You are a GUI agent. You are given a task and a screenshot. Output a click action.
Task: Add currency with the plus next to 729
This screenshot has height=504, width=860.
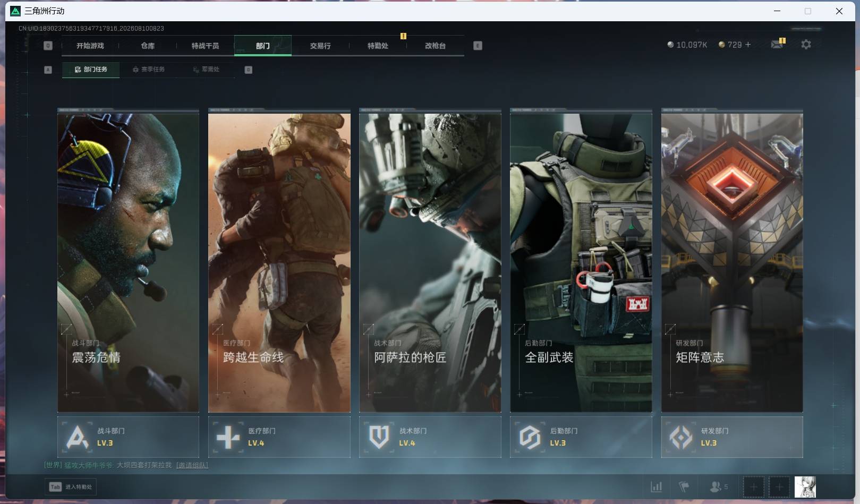(x=748, y=45)
